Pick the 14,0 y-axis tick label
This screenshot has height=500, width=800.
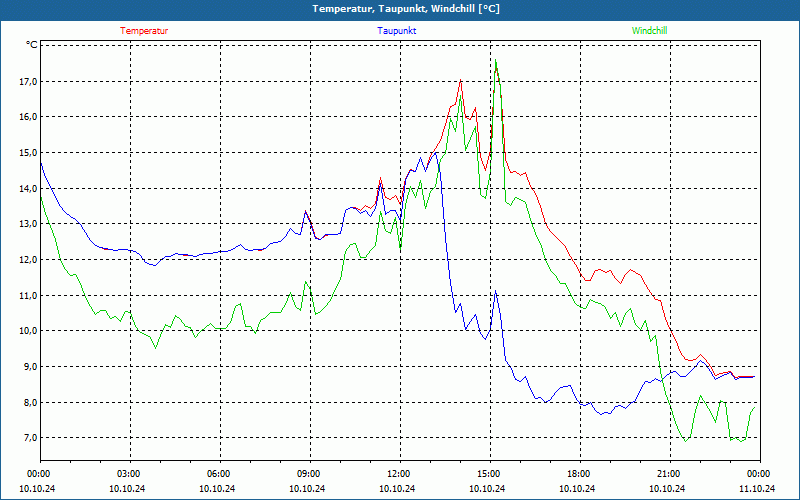28,188
